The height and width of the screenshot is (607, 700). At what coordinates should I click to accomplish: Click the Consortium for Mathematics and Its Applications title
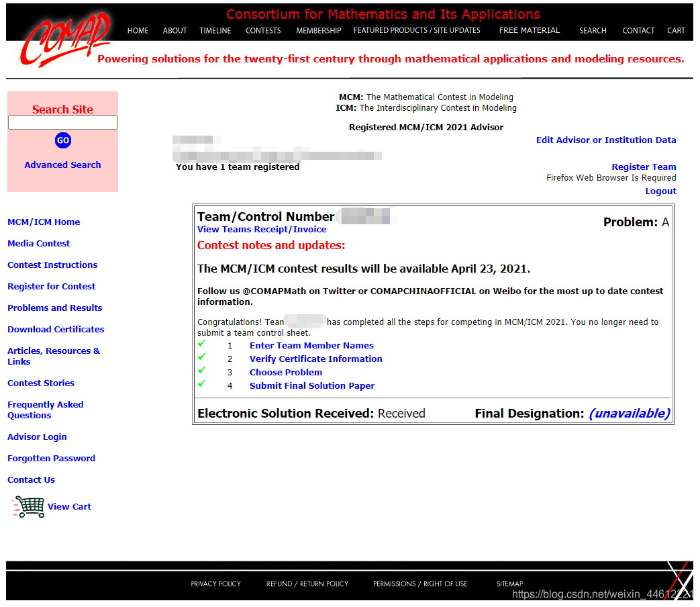[x=383, y=14]
